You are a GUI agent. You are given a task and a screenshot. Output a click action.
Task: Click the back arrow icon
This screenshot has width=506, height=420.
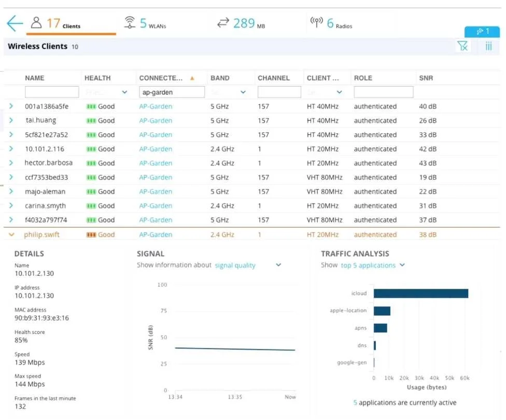pos(15,23)
